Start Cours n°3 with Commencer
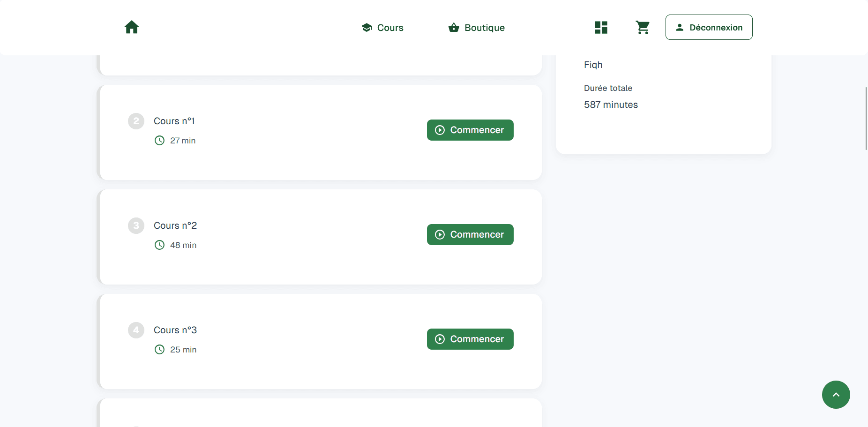The width and height of the screenshot is (868, 427). coord(470,339)
